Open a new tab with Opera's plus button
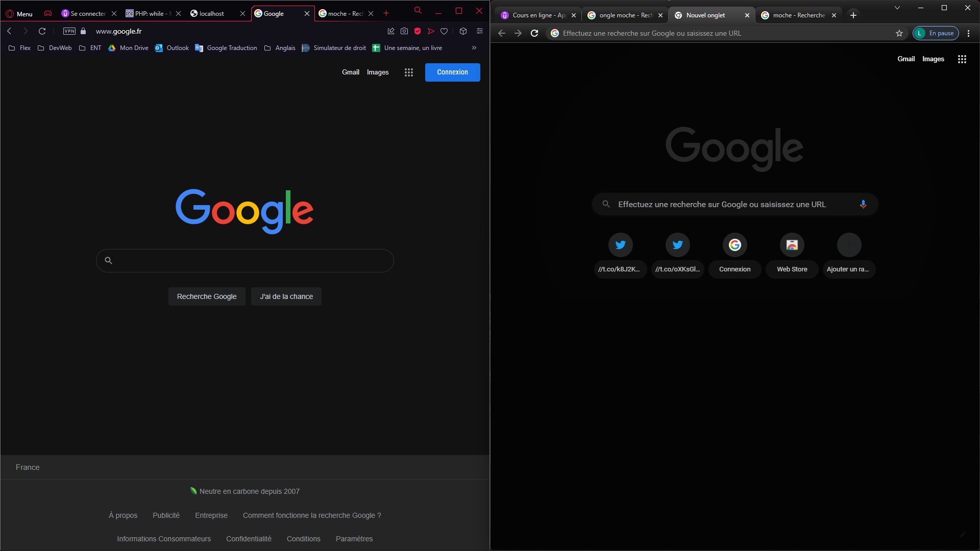Screen dimensions: 980x551 coord(386,13)
